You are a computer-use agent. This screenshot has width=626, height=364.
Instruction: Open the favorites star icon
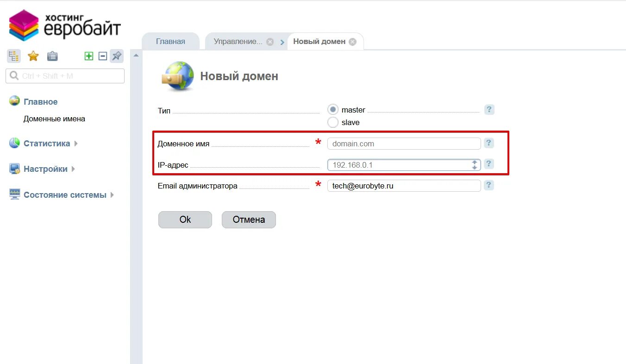click(33, 56)
